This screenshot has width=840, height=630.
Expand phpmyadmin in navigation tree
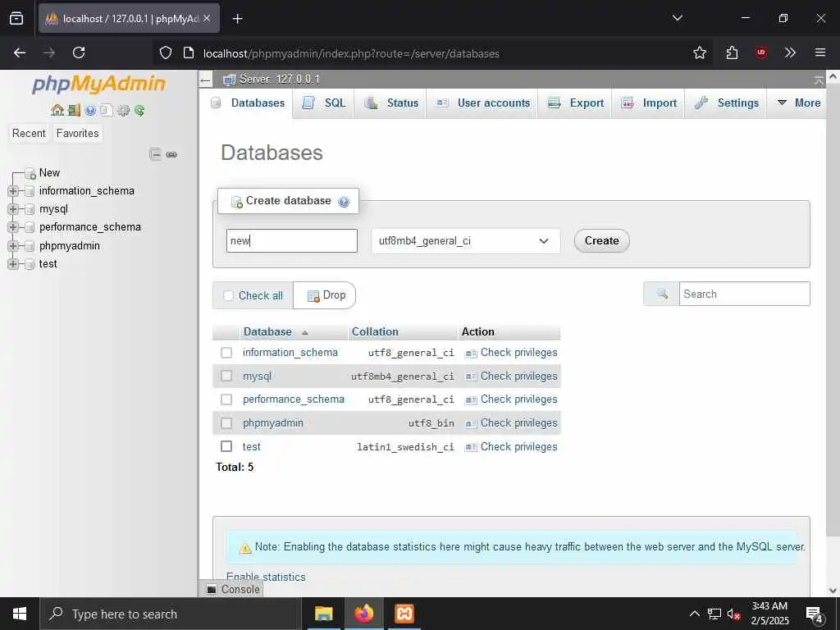pyautogui.click(x=13, y=246)
